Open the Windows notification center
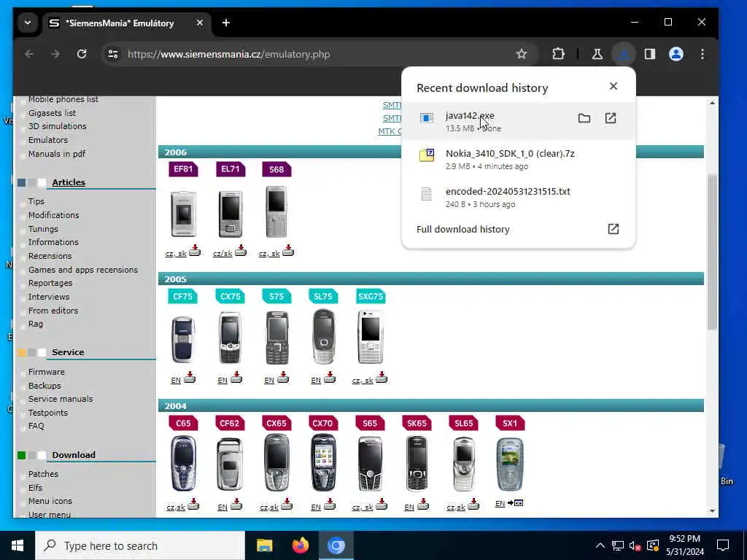This screenshot has height=560, width=747. 723,545
